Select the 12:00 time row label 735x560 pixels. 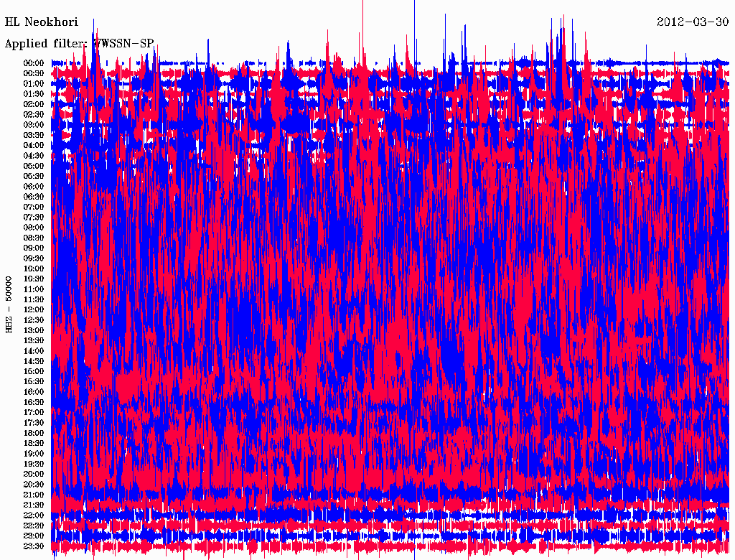click(x=34, y=309)
